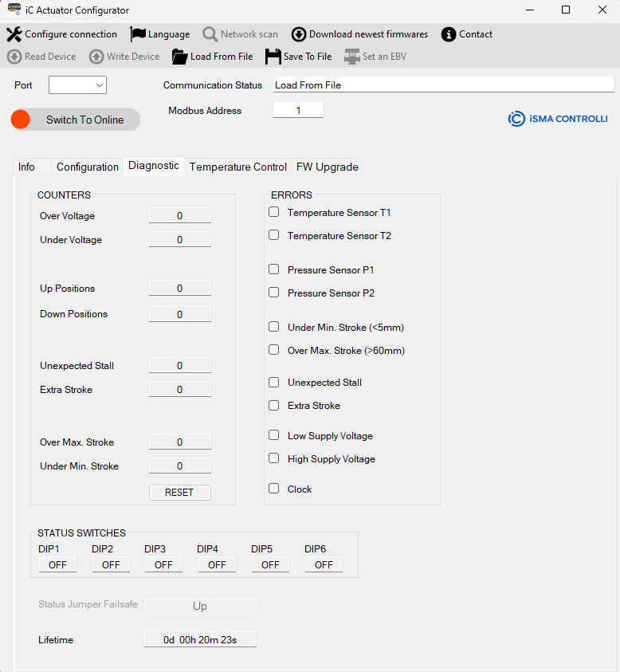Click the Set an EBV valve icon

pos(351,57)
